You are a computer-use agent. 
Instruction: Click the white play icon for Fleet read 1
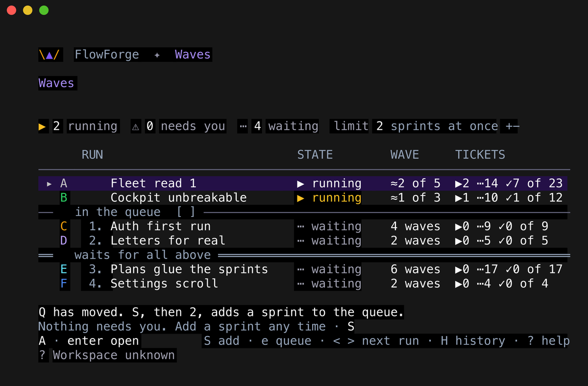[x=301, y=184]
